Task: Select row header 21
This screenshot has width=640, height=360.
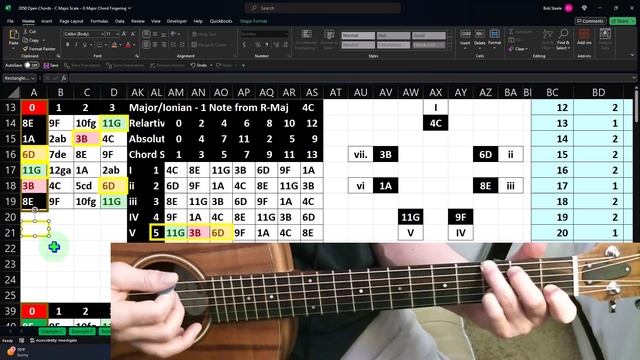Action: click(10, 233)
